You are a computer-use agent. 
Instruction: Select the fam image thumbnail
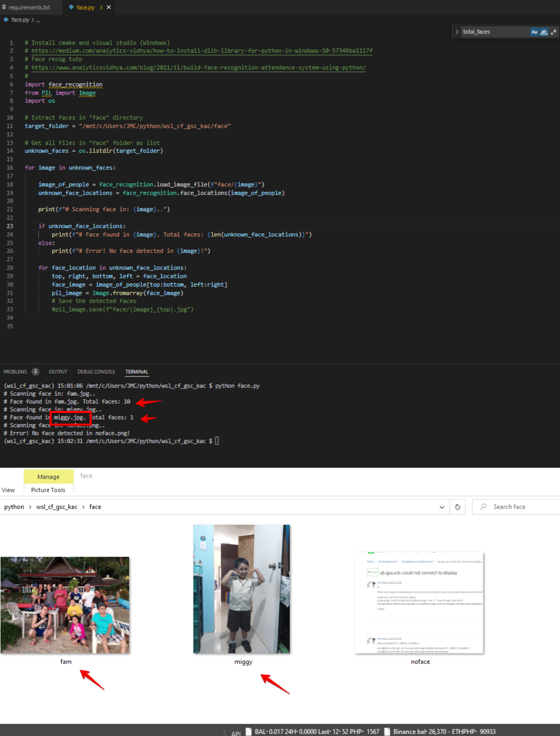[65, 605]
